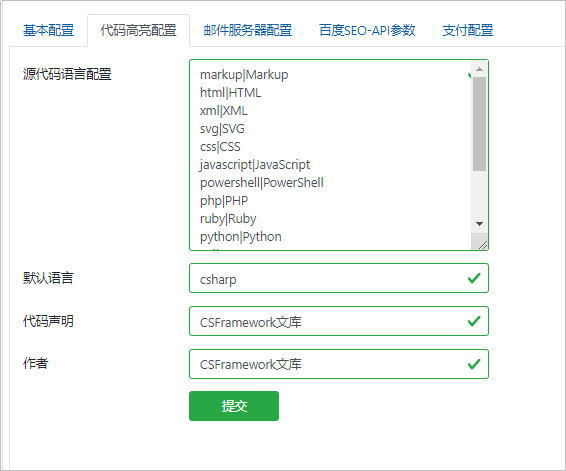Place cursor on the python|Python line
Screen dimensions: 566x471
click(241, 237)
